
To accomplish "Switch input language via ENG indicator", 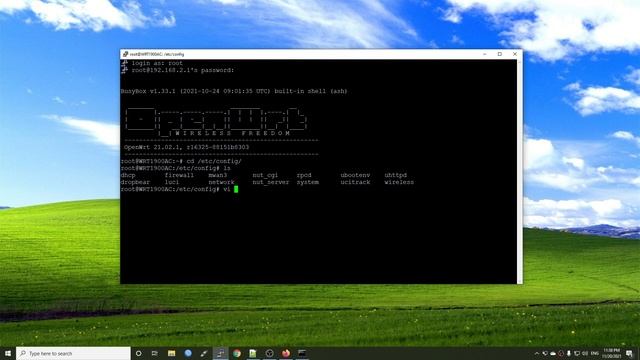I will point(595,353).
